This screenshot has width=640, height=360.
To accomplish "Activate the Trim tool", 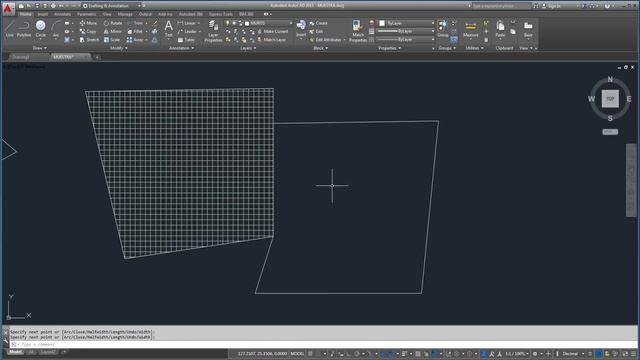I will [136, 23].
